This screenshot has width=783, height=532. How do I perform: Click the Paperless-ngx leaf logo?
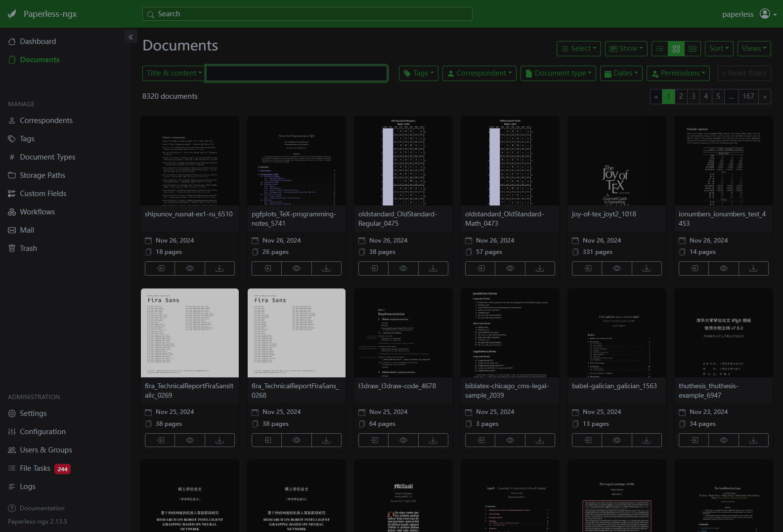(x=12, y=14)
